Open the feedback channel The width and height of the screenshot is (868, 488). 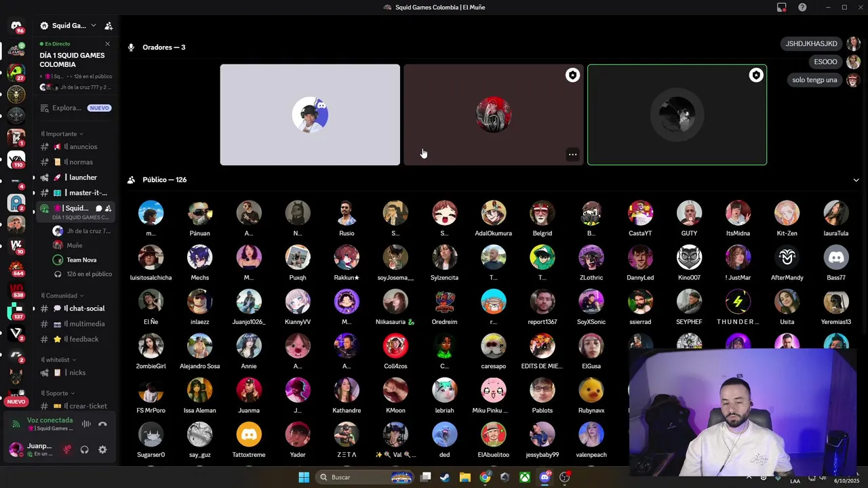(x=75, y=339)
